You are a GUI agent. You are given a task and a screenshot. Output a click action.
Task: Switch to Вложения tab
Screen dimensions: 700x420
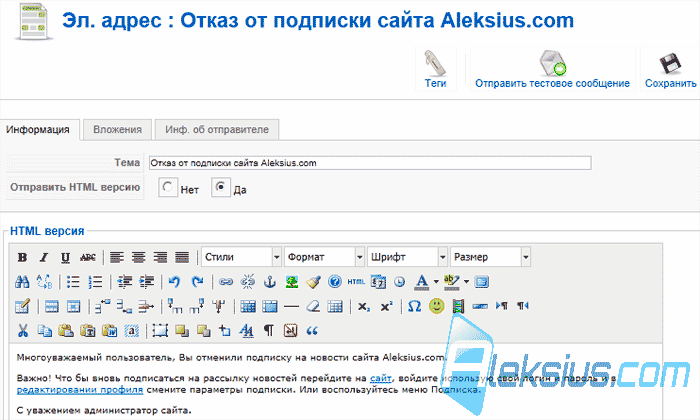click(117, 130)
